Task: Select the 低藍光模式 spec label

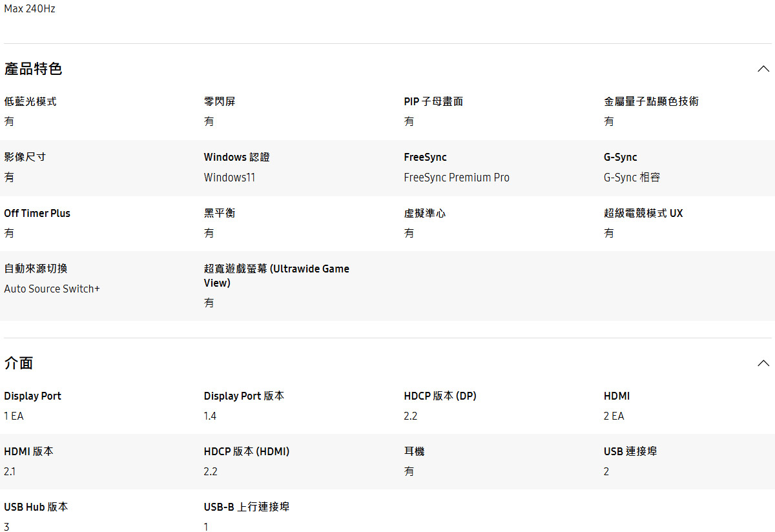Action: coord(30,101)
